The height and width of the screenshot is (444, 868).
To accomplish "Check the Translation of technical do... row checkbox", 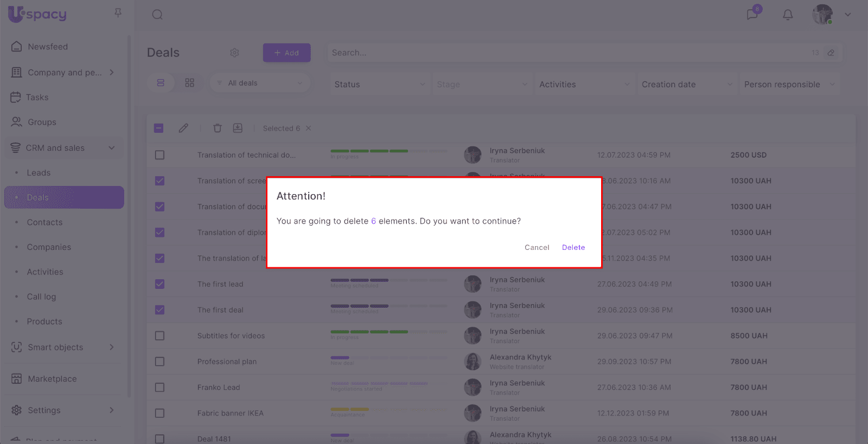I will pos(159,155).
